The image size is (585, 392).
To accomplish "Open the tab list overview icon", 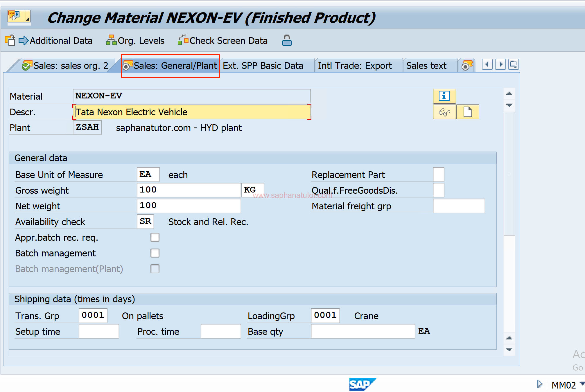I will 514,64.
